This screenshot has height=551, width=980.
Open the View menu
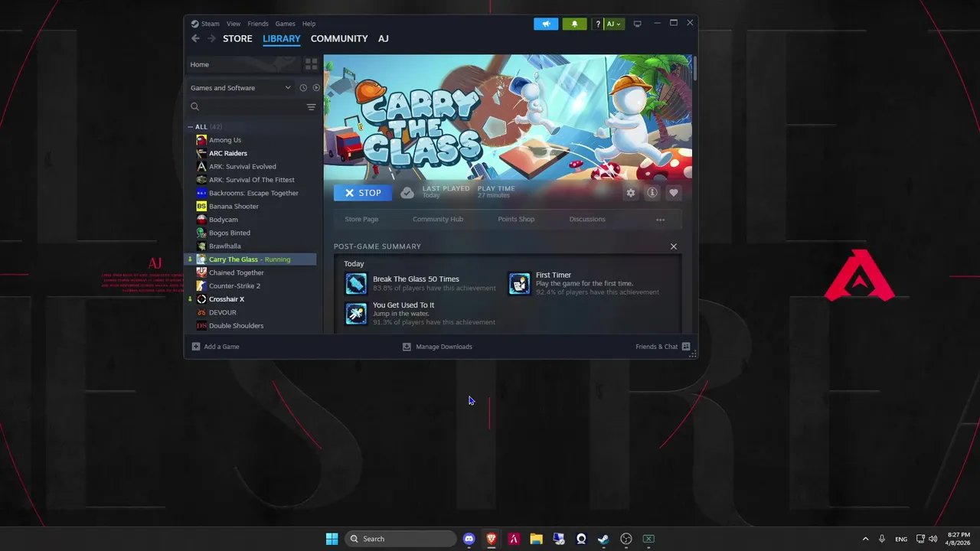(x=234, y=24)
